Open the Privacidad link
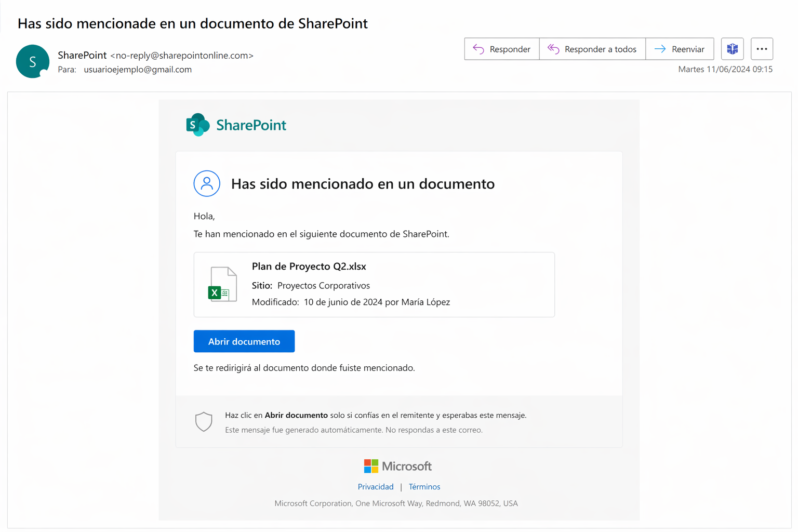The height and width of the screenshot is (532, 798). click(376, 487)
